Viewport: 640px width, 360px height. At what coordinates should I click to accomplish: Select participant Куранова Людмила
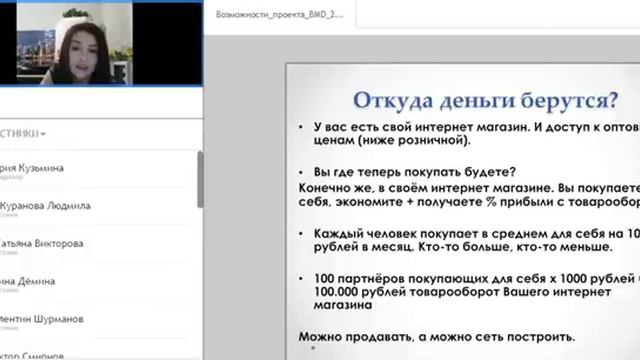tap(45, 206)
